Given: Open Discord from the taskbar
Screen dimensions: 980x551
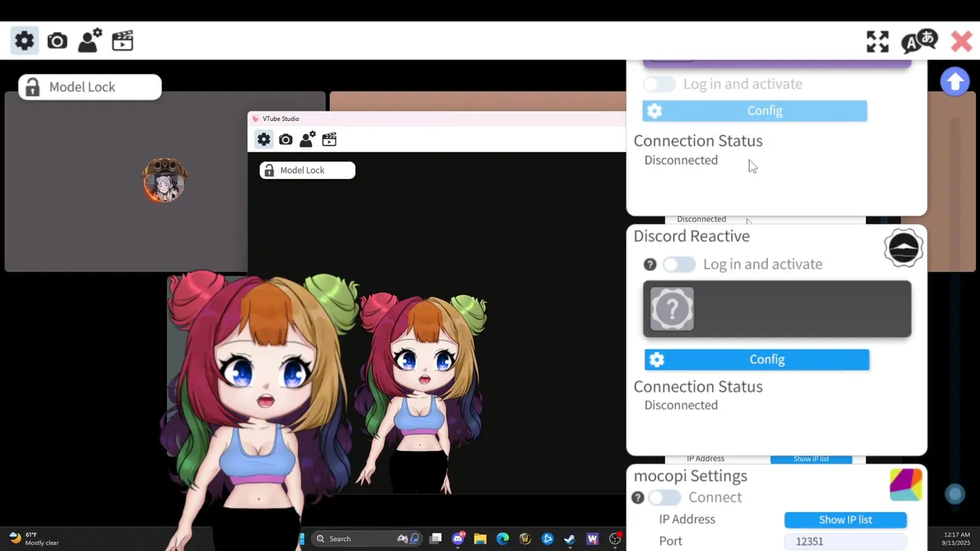Looking at the screenshot, I should [x=458, y=539].
